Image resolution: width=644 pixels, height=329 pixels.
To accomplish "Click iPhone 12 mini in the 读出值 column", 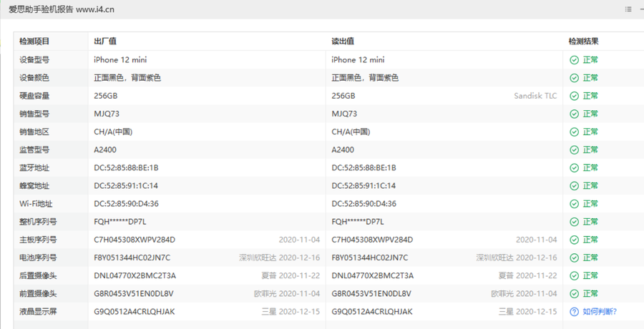I will tap(358, 60).
